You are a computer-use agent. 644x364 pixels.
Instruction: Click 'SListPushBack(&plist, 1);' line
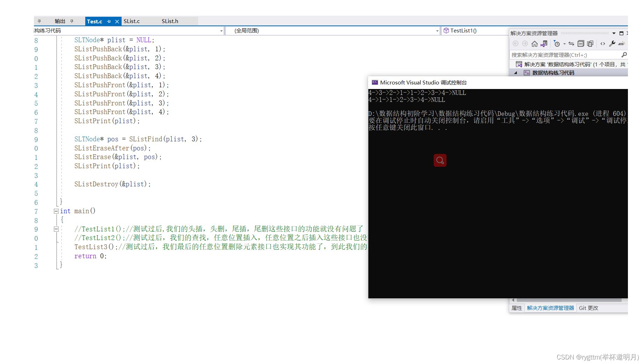(x=120, y=49)
